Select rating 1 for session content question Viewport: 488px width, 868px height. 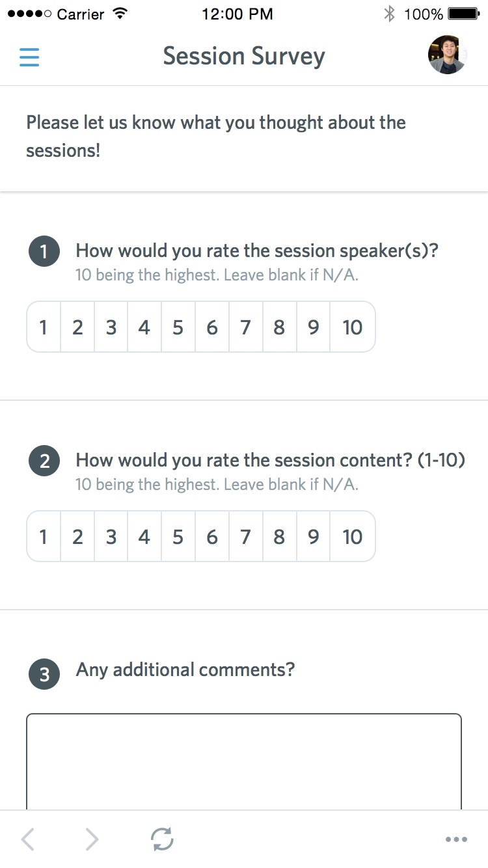click(44, 537)
